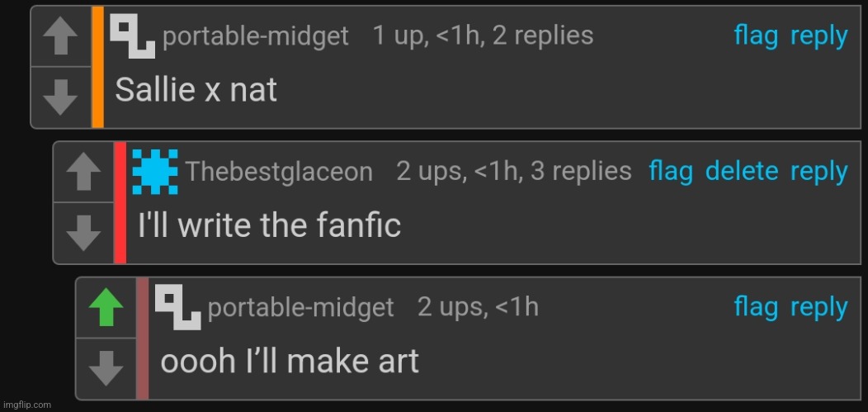The height and width of the screenshot is (412, 868).
Task: Upvote the "Sallie x nat" comment
Action: pos(60,37)
